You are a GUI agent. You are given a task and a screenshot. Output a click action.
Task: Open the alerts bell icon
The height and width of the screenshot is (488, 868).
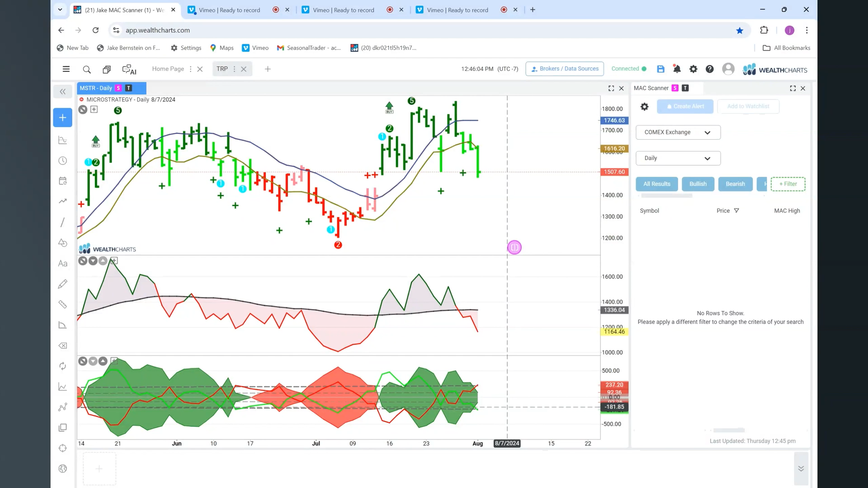coord(677,69)
